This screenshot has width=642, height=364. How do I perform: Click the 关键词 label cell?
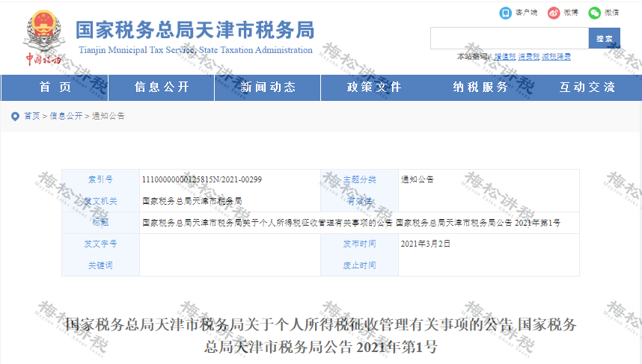[100, 265]
